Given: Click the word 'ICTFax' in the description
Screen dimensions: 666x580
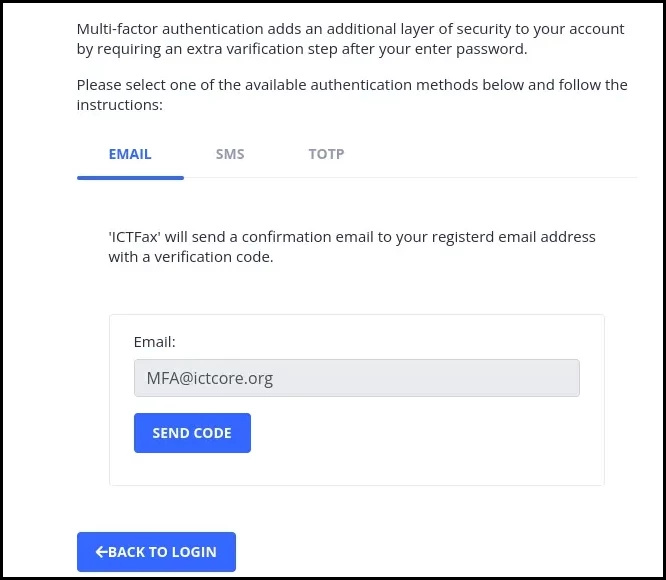Looking at the screenshot, I should (x=135, y=237).
